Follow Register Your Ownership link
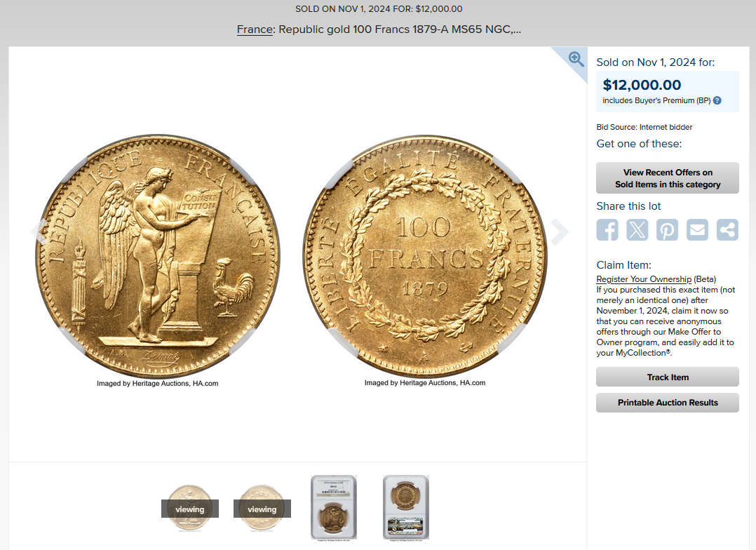 tap(644, 279)
